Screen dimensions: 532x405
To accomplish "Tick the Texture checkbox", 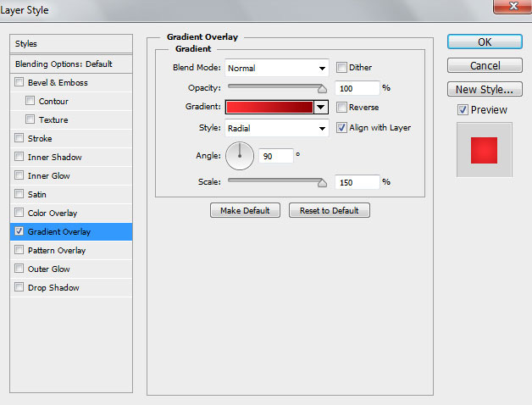I will pos(30,119).
